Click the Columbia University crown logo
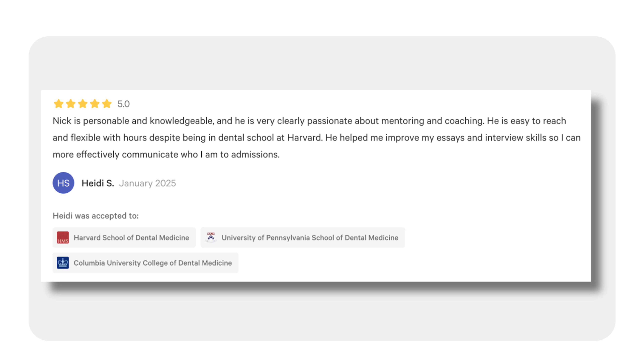The width and height of the screenshot is (644, 362). point(63,263)
